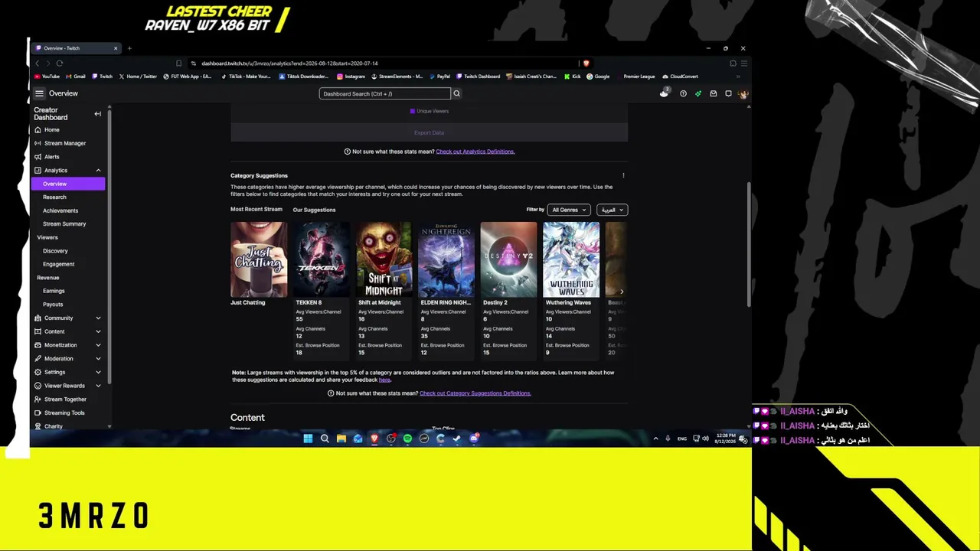The image size is (980, 551).
Task: Open the All Genres filter dropdown
Action: click(569, 210)
